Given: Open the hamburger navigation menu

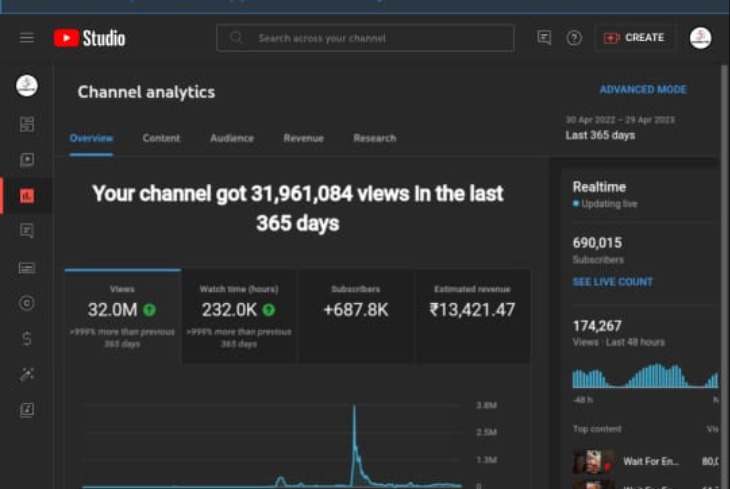Looking at the screenshot, I should point(27,38).
